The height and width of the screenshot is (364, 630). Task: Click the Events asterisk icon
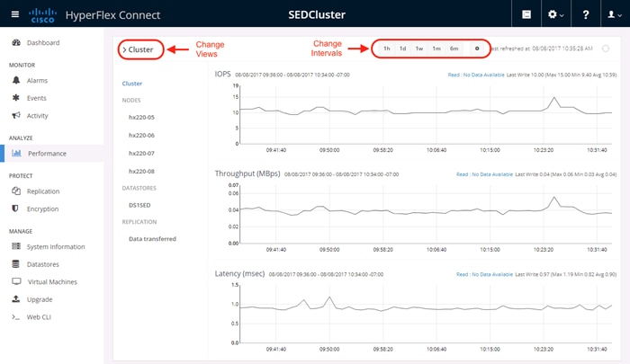[x=16, y=98]
